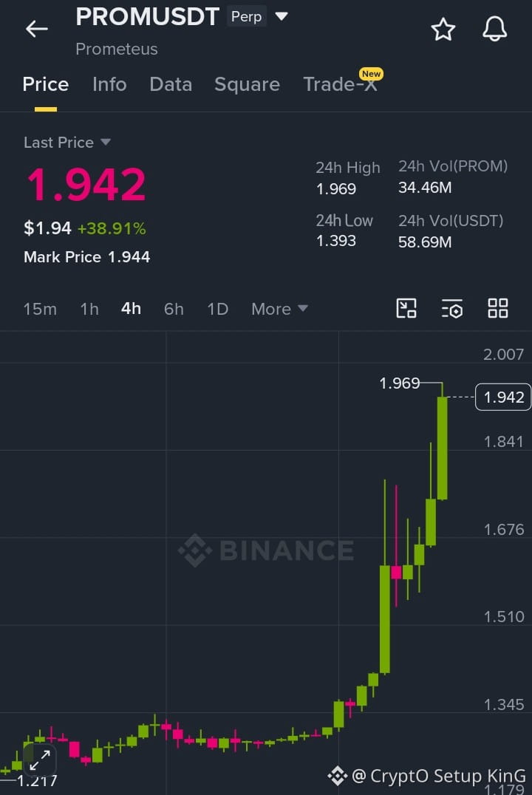
Task: Open the grid layout icon
Action: click(x=497, y=308)
